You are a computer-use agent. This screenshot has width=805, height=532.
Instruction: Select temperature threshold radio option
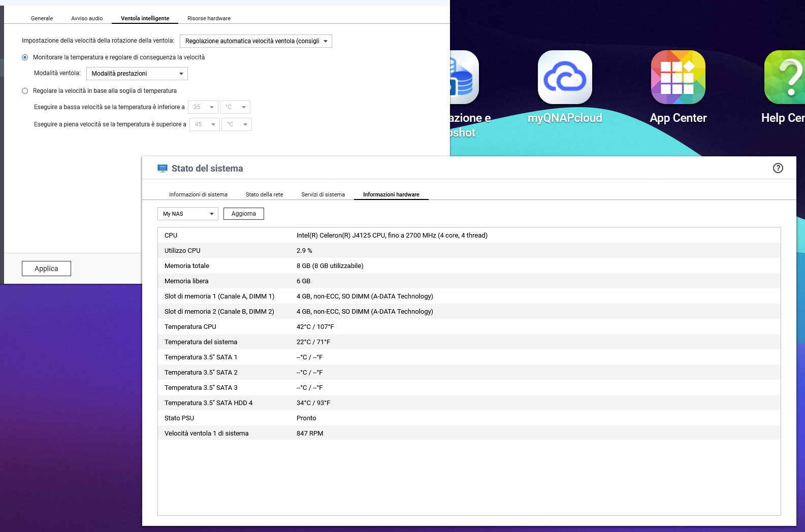(25, 91)
